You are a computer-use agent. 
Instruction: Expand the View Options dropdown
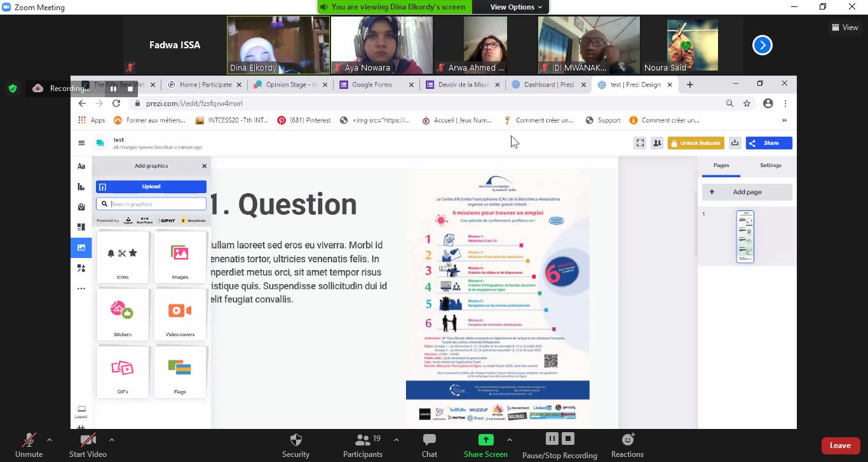(x=516, y=7)
